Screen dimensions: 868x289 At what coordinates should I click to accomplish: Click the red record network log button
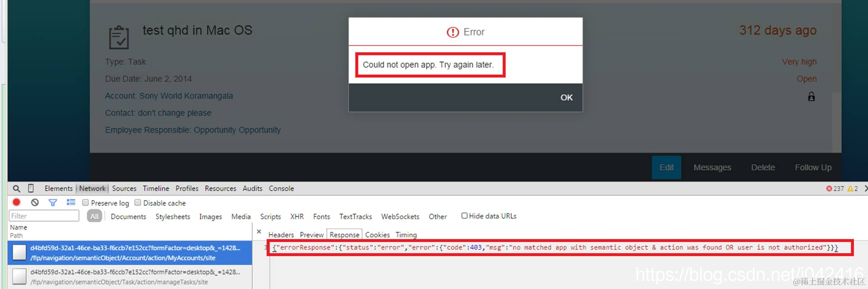17,203
